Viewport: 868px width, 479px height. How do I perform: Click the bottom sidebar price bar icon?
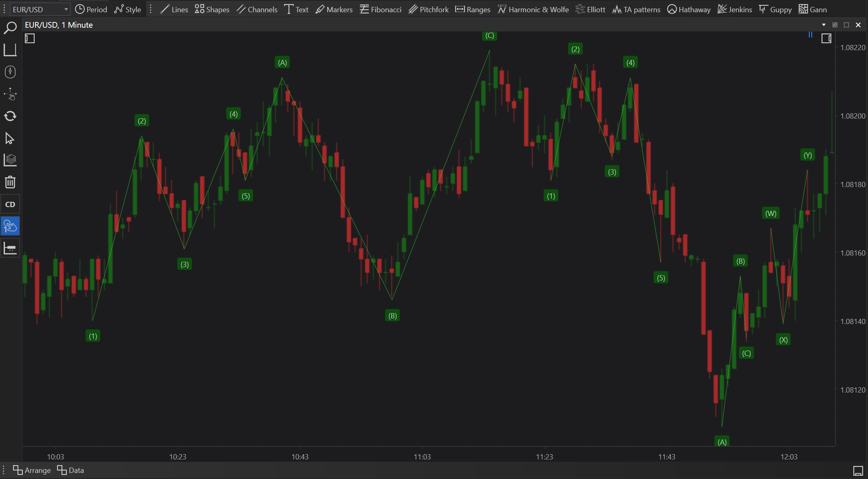click(10, 248)
